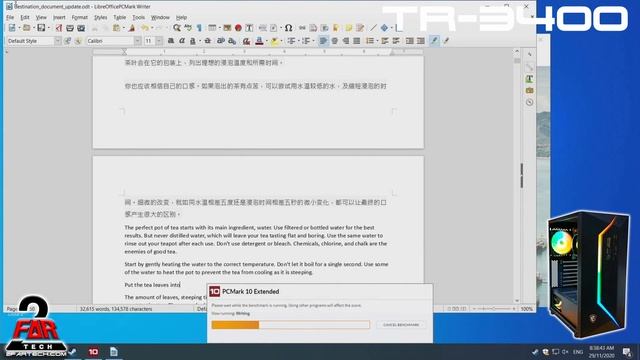Open the font size 11 dropdown
This screenshot has width=640, height=360.
click(x=159, y=41)
